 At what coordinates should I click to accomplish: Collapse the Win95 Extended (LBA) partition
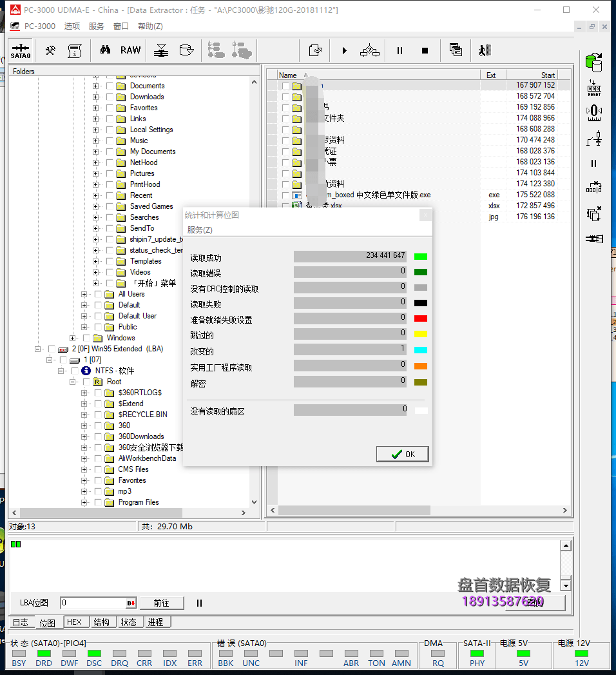(x=37, y=349)
